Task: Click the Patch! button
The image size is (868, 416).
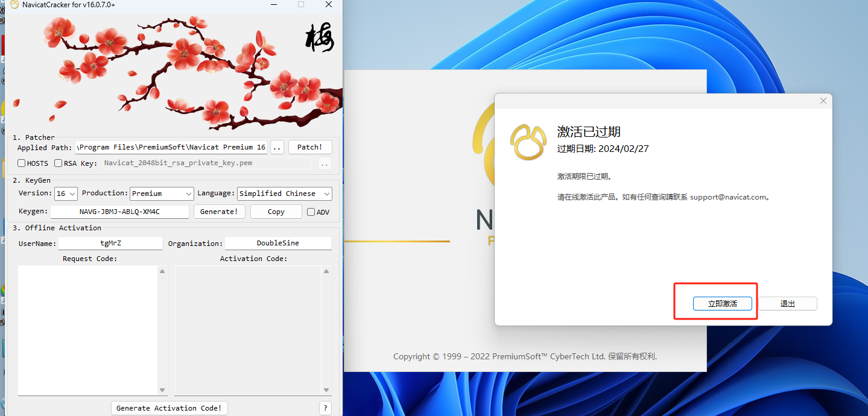Action: tap(310, 147)
